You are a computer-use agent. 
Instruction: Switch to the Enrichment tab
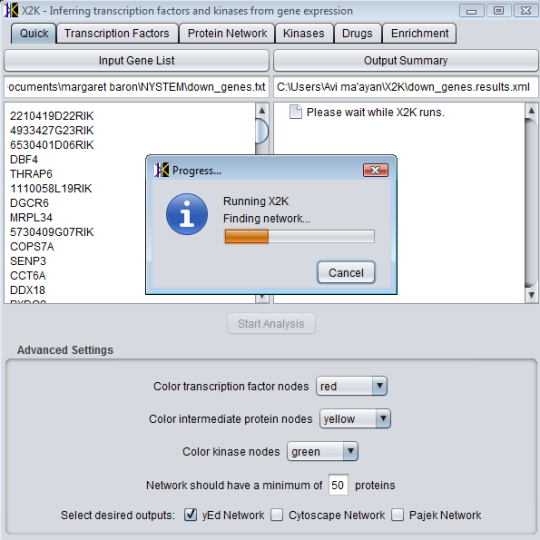[419, 33]
